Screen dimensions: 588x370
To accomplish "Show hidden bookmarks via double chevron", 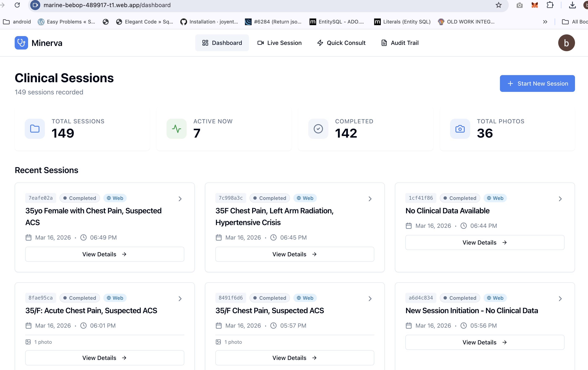I will point(545,22).
